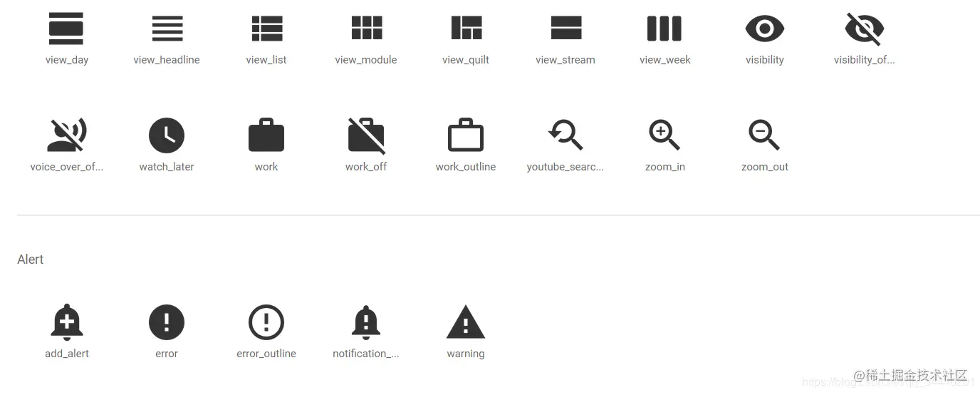Select the warning triangle icon
Viewport: 980px width, 395px height.
point(466,322)
